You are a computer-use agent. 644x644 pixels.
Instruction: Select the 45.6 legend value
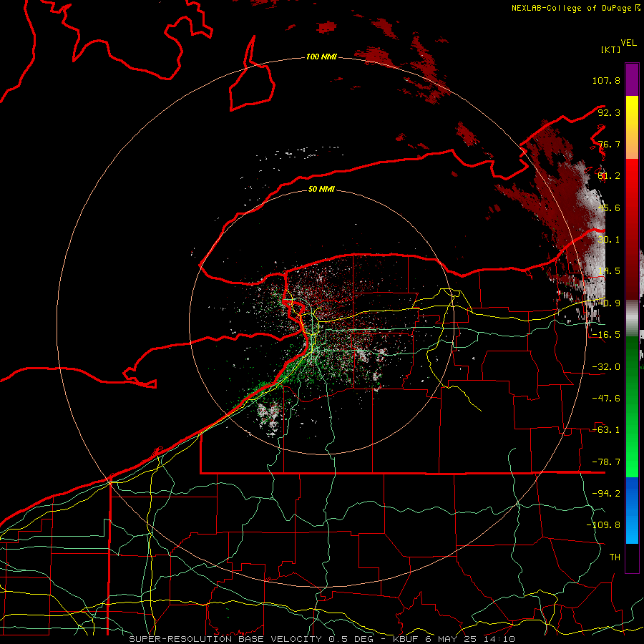point(609,208)
